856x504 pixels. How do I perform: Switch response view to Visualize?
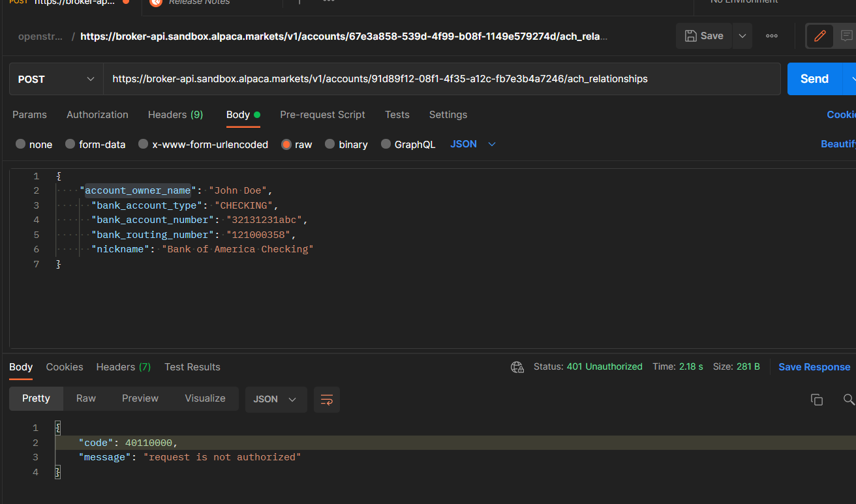[x=205, y=398]
